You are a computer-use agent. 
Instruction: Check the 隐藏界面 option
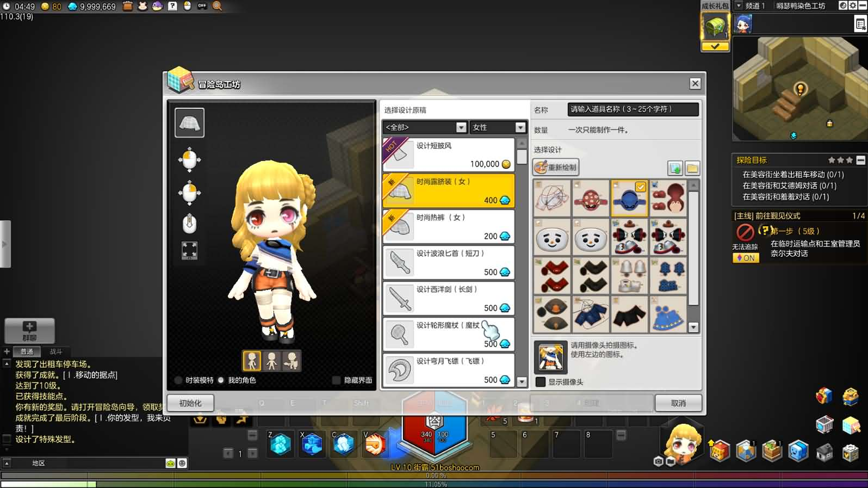336,380
